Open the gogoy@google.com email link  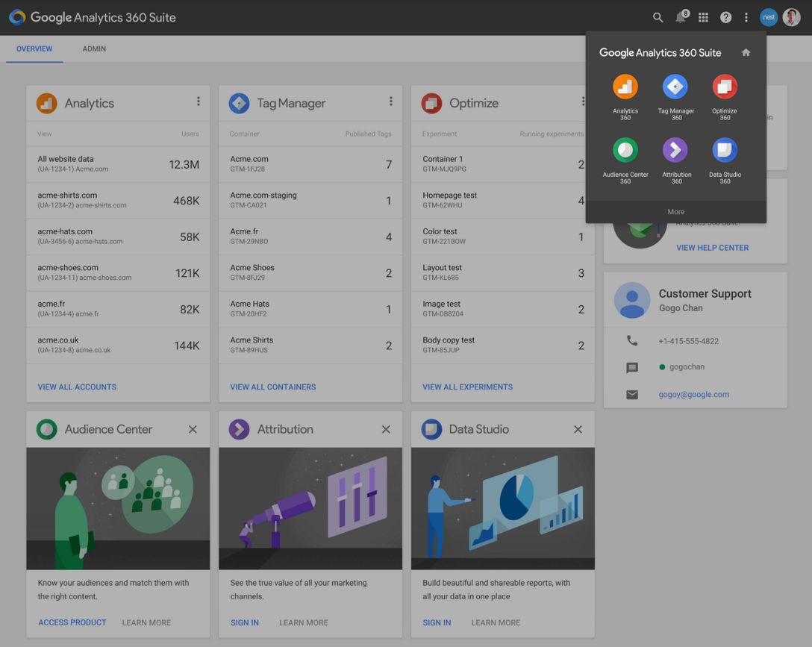click(694, 395)
